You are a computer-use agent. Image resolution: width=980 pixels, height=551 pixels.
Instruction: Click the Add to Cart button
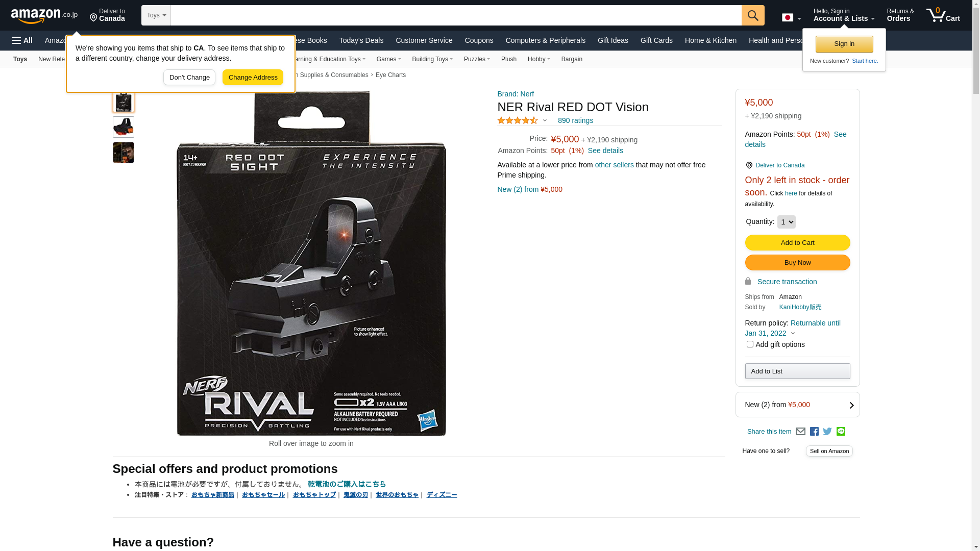[797, 243]
